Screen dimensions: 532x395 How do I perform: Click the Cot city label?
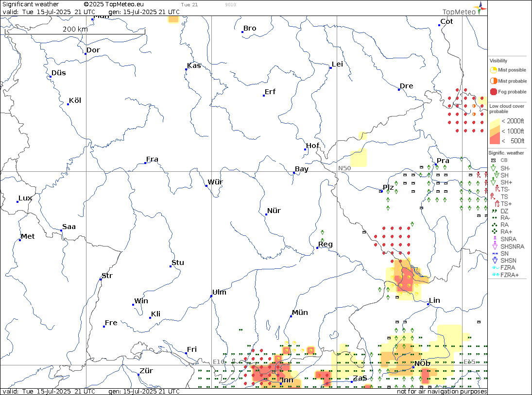click(446, 21)
